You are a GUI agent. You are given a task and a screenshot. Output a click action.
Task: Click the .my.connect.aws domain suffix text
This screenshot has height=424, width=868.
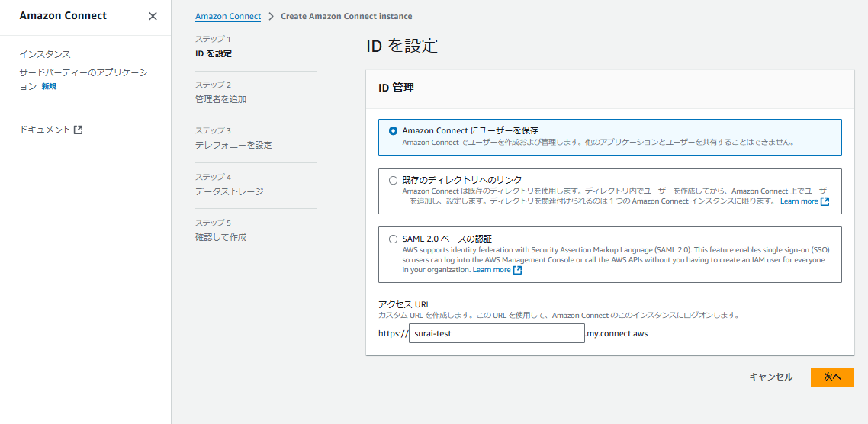pyautogui.click(x=617, y=334)
